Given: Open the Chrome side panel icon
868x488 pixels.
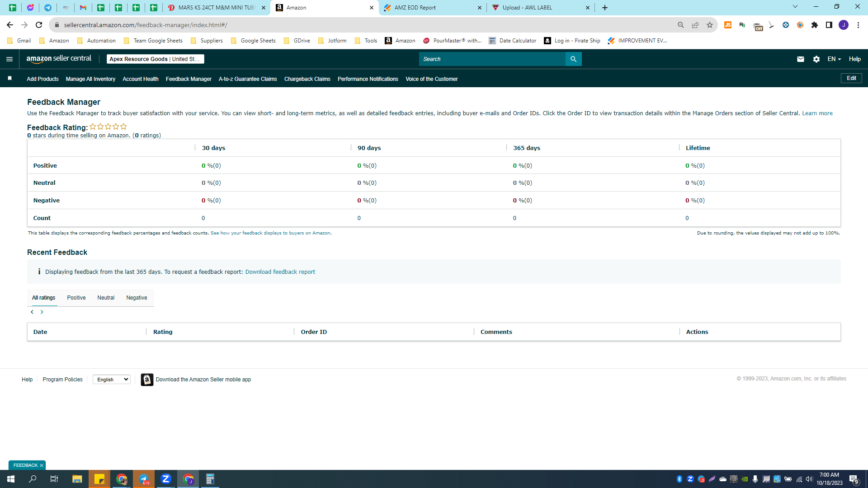Looking at the screenshot, I should click(829, 25).
